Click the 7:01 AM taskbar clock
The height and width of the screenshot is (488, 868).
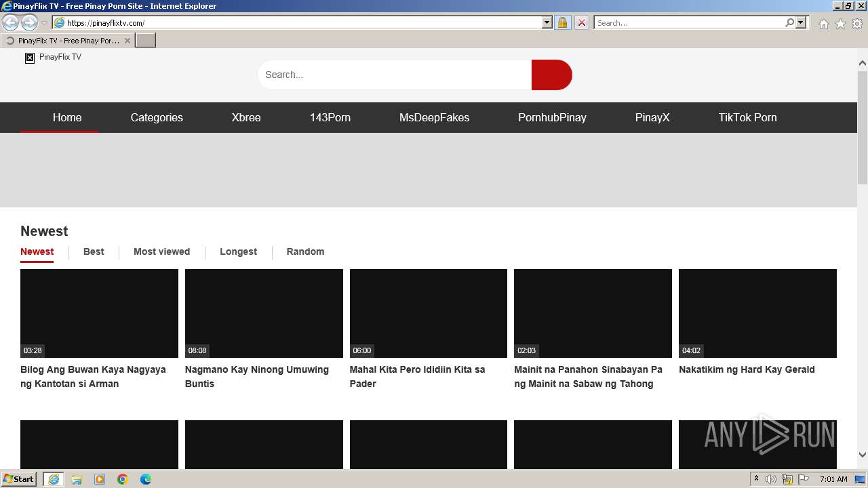[x=833, y=479]
